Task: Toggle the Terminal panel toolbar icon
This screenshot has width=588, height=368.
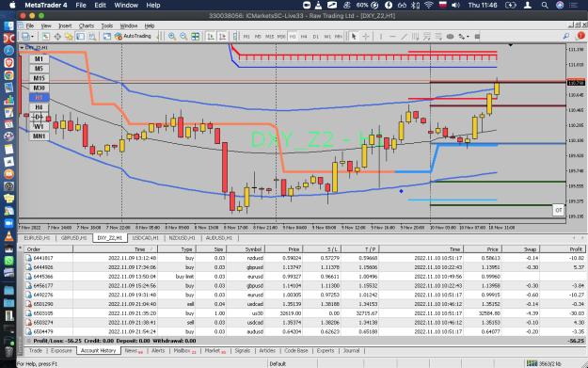Action: (x=80, y=37)
